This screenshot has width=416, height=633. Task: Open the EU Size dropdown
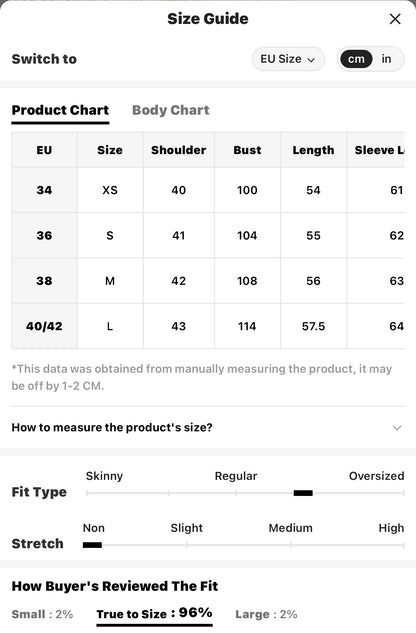288,59
